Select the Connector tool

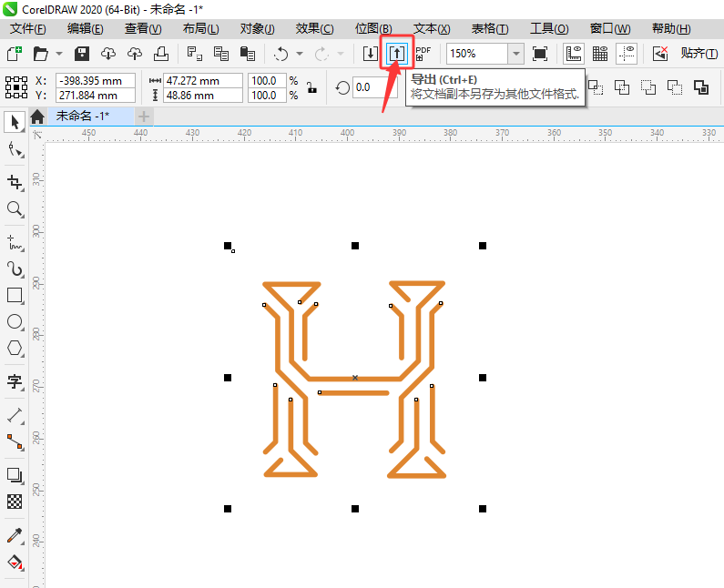[15, 441]
